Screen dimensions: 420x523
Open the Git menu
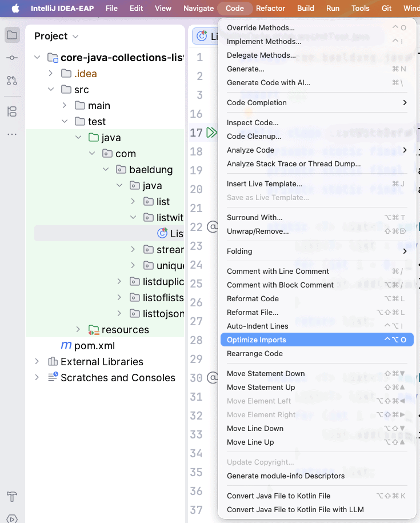[x=386, y=9]
